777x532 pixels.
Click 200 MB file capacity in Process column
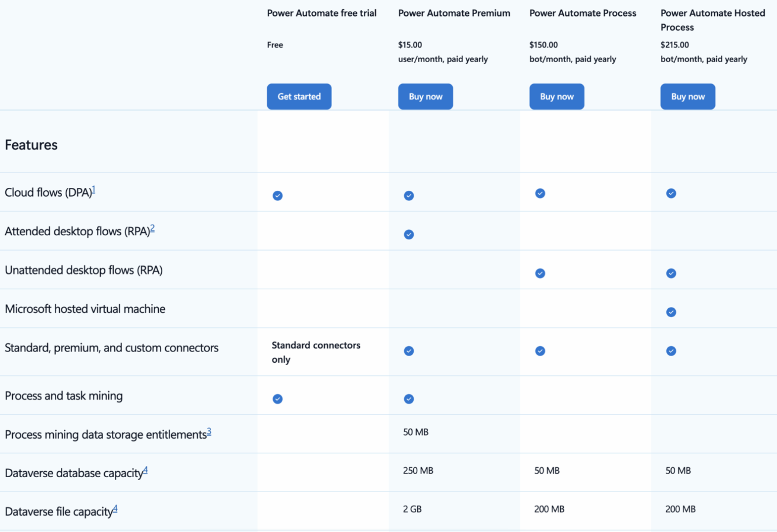549,509
